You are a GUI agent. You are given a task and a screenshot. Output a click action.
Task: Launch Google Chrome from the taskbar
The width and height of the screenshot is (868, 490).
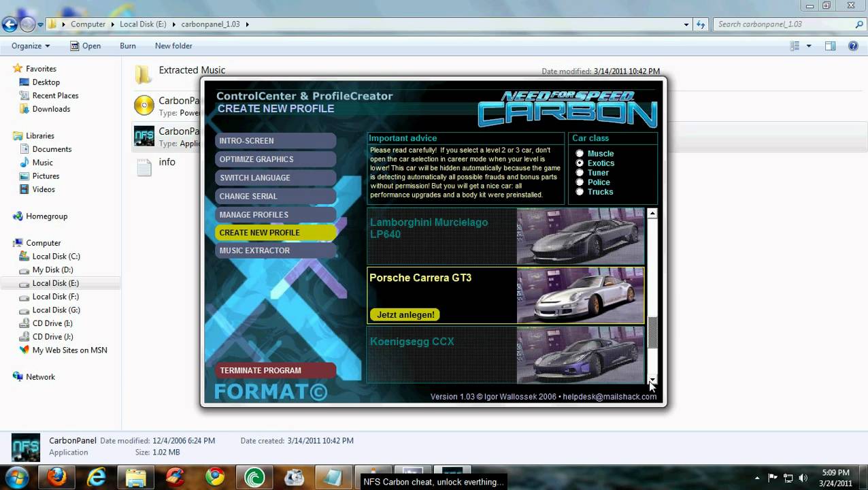(215, 478)
